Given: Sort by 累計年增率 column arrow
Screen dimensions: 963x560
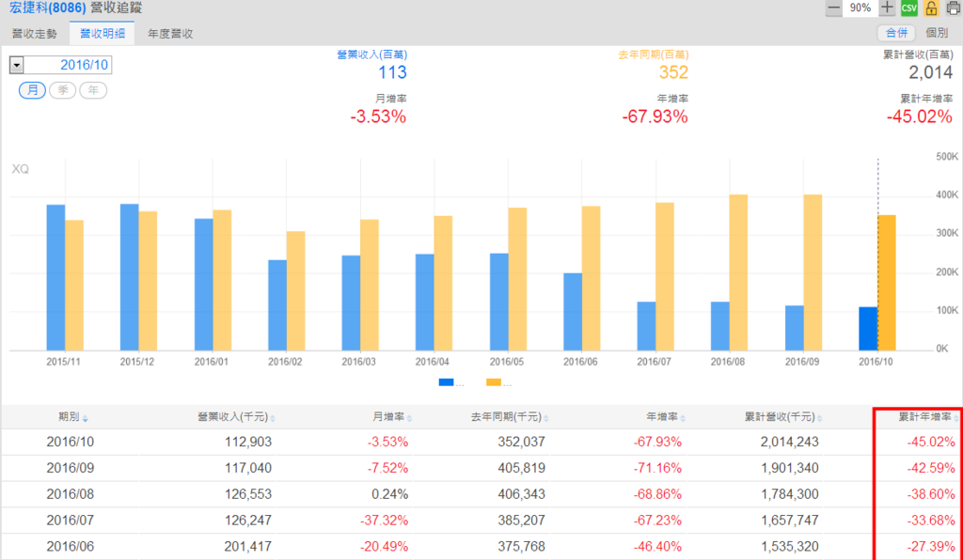Looking at the screenshot, I should [956, 418].
